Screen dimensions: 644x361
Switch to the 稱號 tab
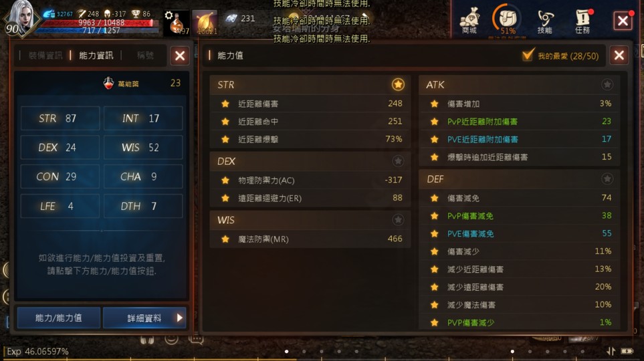pos(145,55)
